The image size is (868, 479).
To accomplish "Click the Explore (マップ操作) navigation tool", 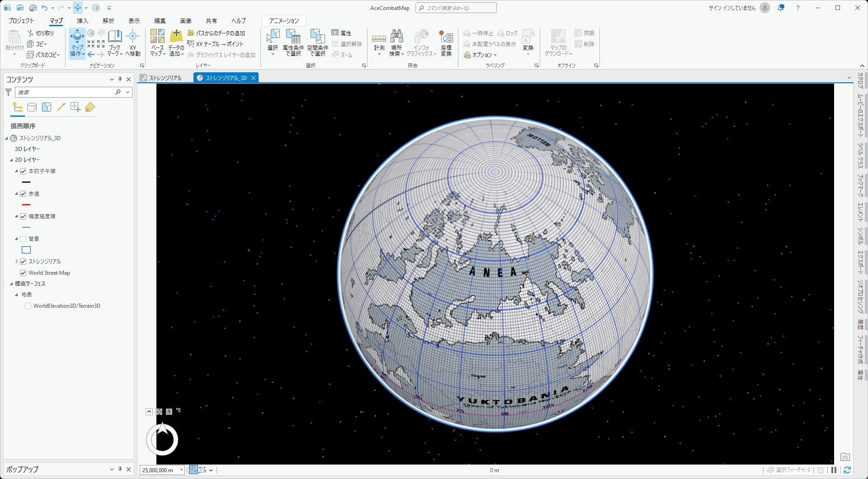I will click(77, 37).
